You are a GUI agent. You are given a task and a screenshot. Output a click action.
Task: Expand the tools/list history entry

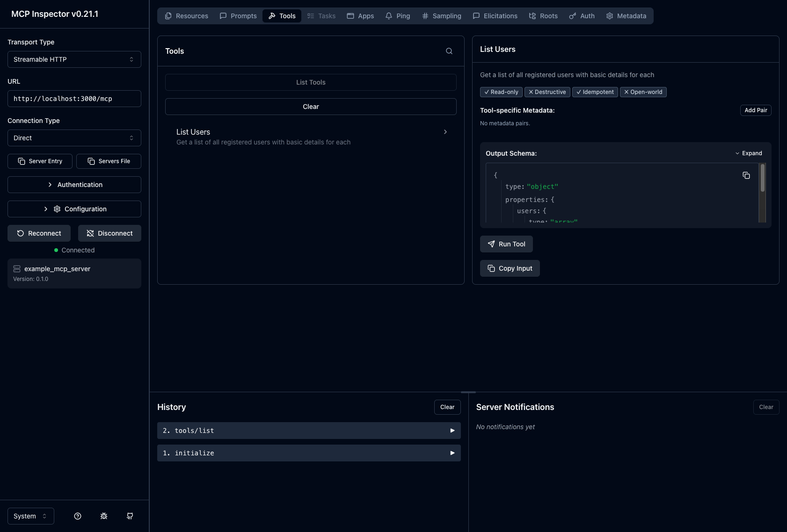pos(308,430)
